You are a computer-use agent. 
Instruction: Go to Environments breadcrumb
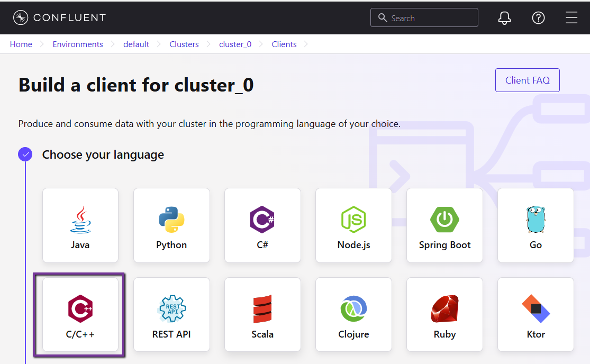point(78,44)
